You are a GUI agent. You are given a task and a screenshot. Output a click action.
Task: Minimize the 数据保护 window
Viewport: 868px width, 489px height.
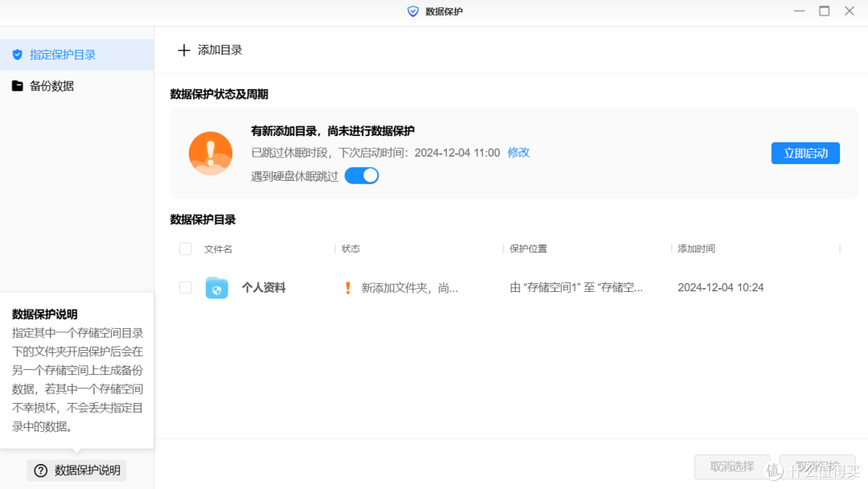coord(800,11)
